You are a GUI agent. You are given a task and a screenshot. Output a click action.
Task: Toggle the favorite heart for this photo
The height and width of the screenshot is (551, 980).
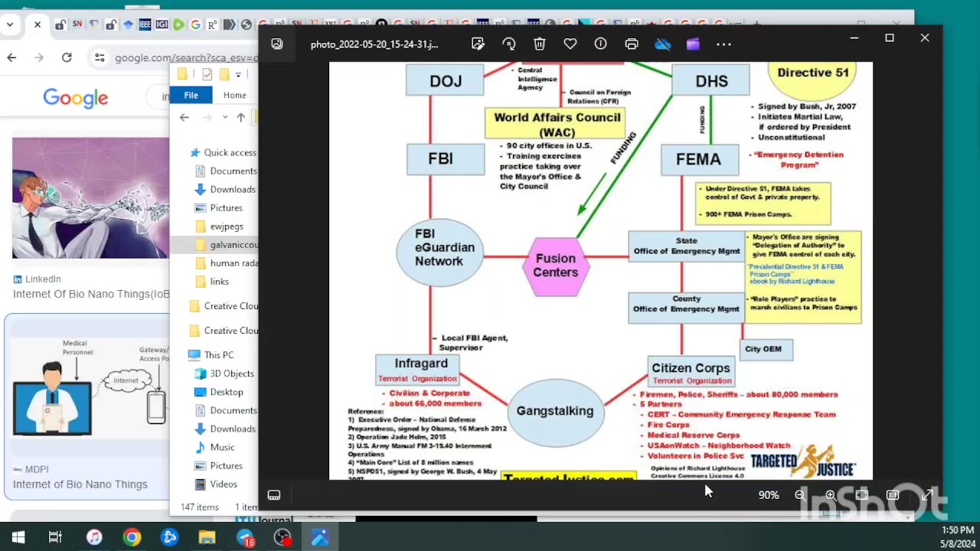[570, 44]
